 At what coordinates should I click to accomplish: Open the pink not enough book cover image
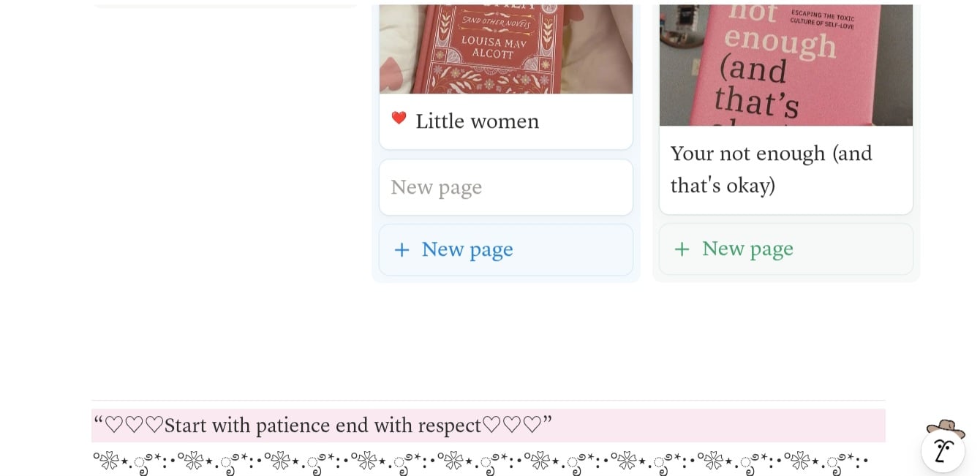point(786,65)
